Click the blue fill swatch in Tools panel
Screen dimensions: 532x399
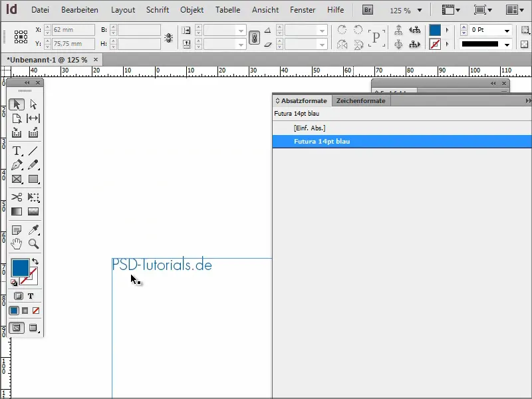point(20,268)
